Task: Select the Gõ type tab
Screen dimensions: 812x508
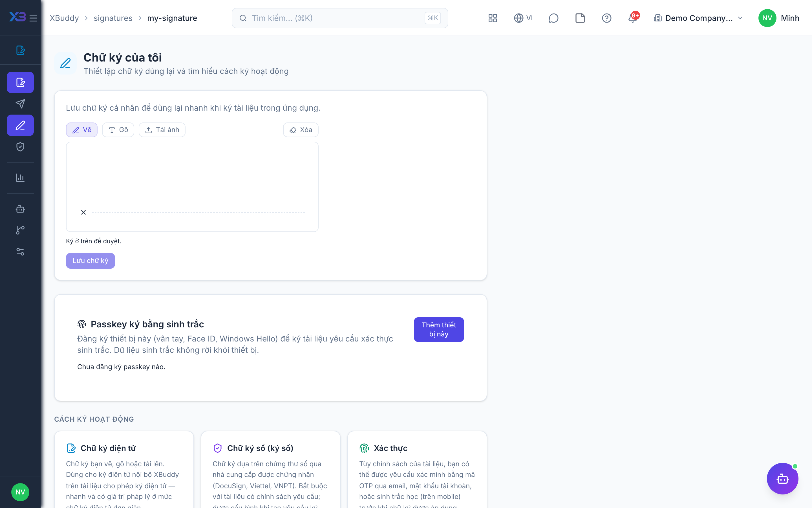Action: [118, 130]
